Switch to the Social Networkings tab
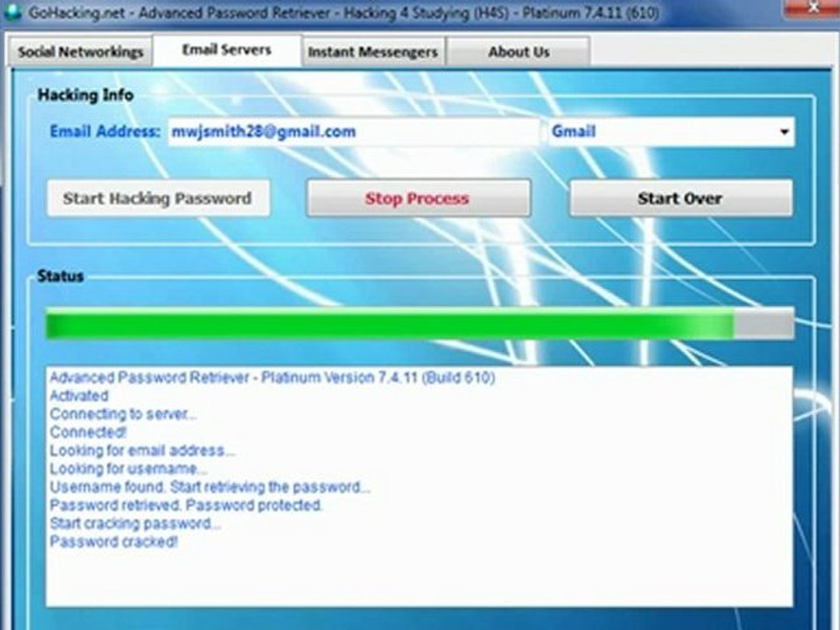Viewport: 840px width, 630px height. click(x=80, y=52)
